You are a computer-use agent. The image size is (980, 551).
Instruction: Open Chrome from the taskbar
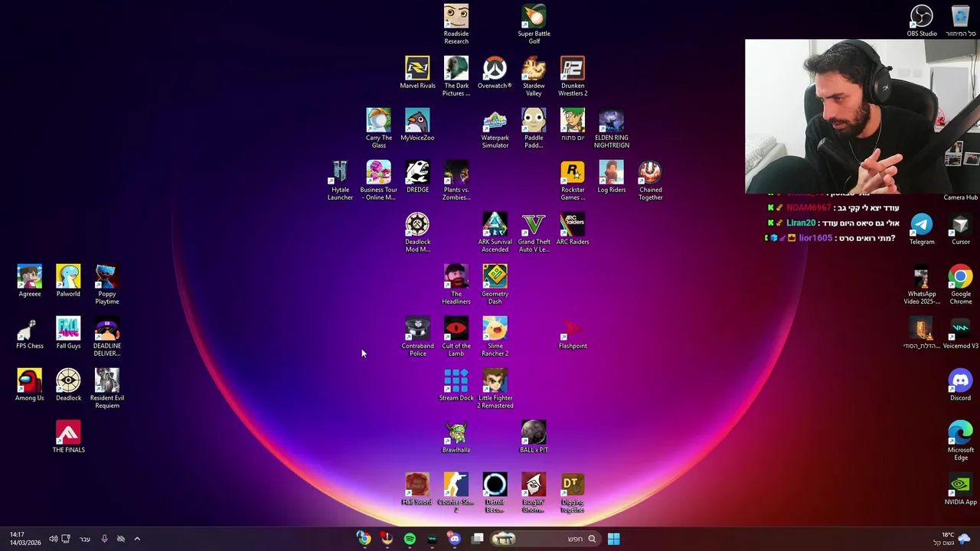click(x=364, y=539)
